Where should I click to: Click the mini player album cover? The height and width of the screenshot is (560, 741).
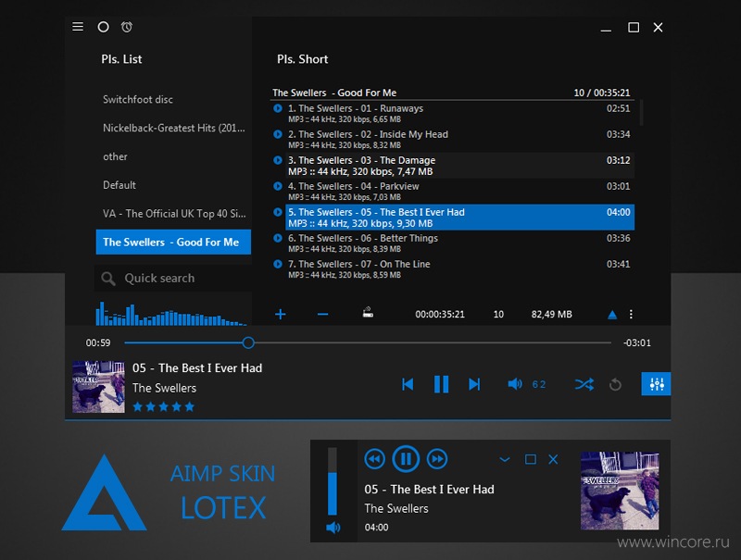pyautogui.click(x=620, y=491)
